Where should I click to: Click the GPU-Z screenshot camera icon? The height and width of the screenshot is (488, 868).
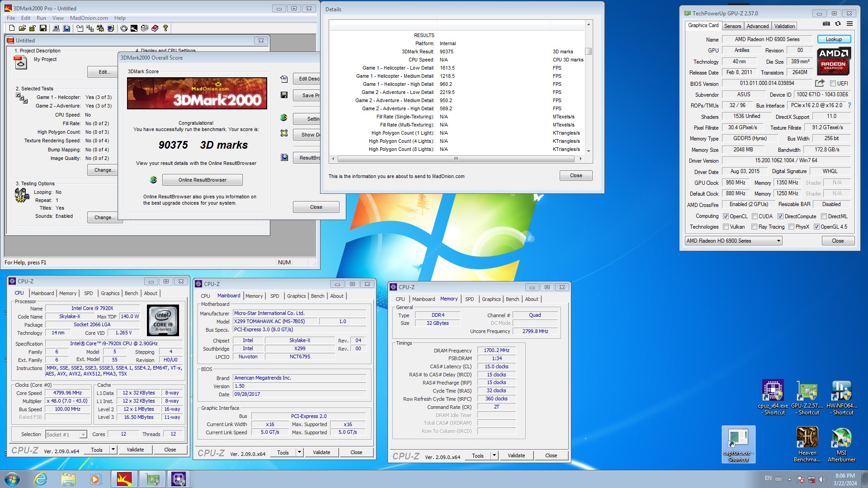[826, 24]
